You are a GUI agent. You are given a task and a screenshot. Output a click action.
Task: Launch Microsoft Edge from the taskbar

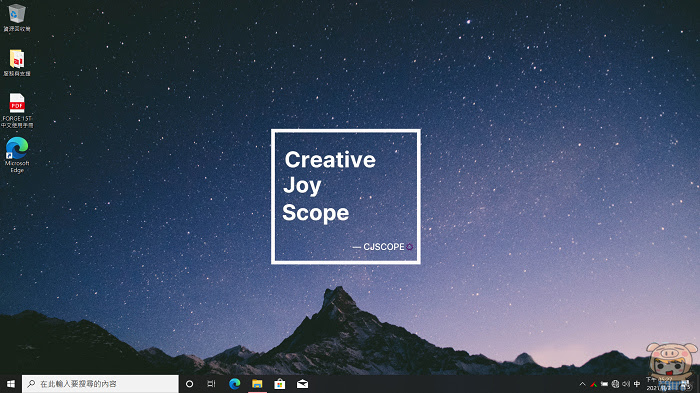pos(234,384)
